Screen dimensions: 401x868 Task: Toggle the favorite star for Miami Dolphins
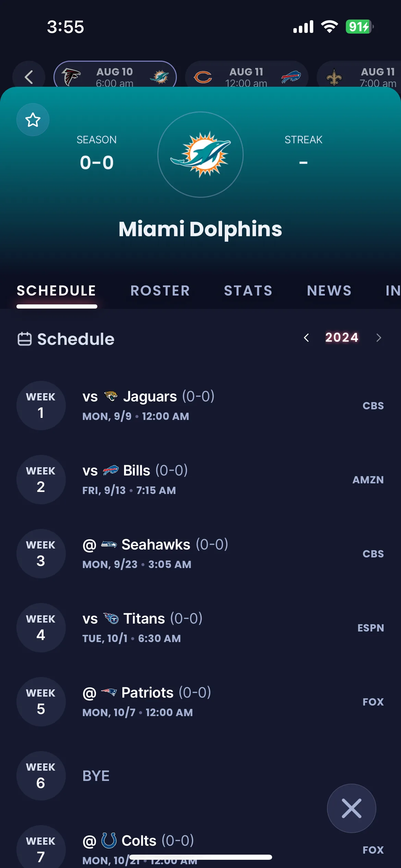pos(33,120)
